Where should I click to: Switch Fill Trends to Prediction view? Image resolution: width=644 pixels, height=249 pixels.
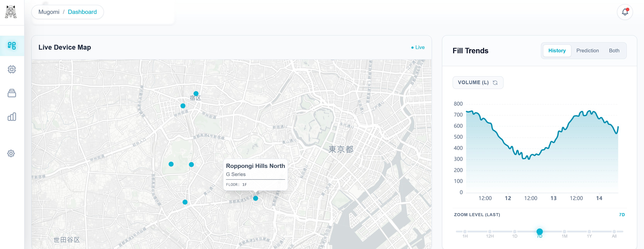tap(588, 50)
